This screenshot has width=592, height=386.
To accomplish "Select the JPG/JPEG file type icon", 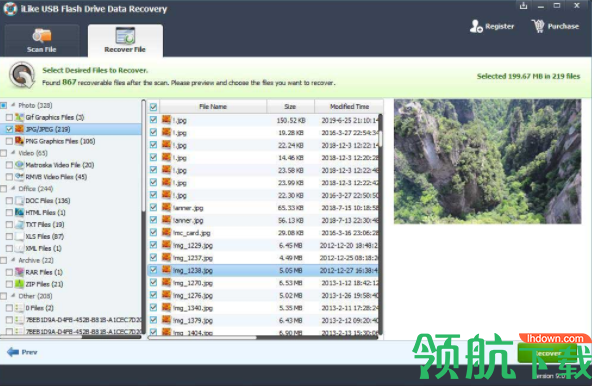I will tap(19, 129).
